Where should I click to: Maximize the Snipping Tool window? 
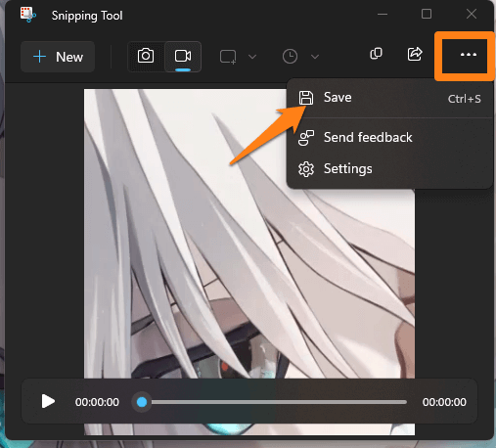(427, 14)
